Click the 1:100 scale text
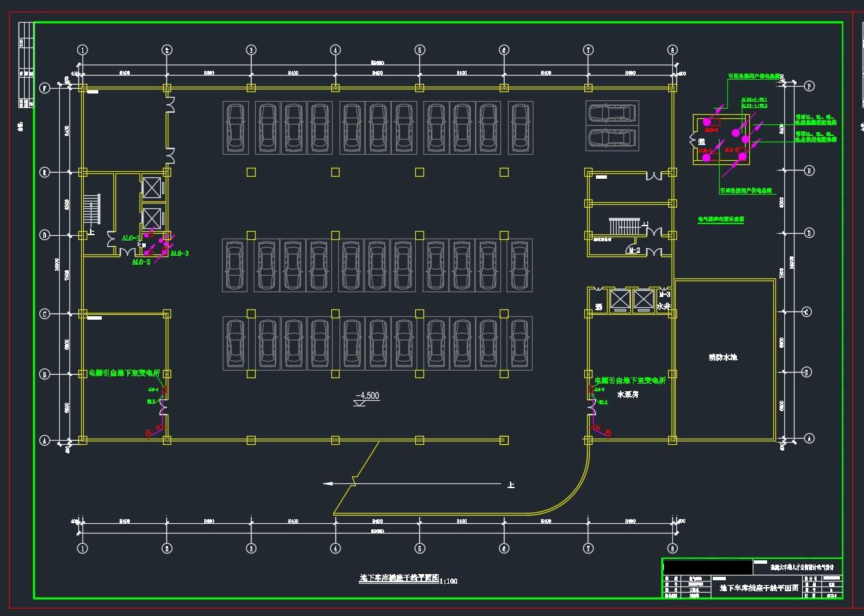 click(448, 582)
